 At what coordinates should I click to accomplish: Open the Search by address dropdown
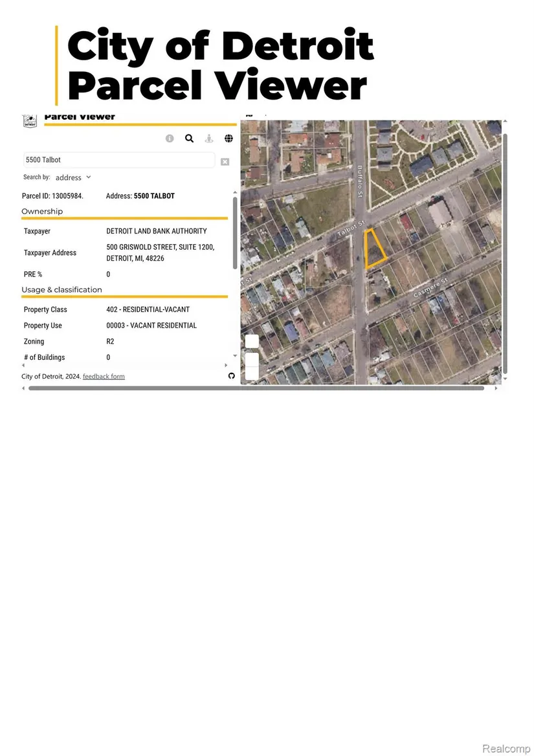point(73,177)
